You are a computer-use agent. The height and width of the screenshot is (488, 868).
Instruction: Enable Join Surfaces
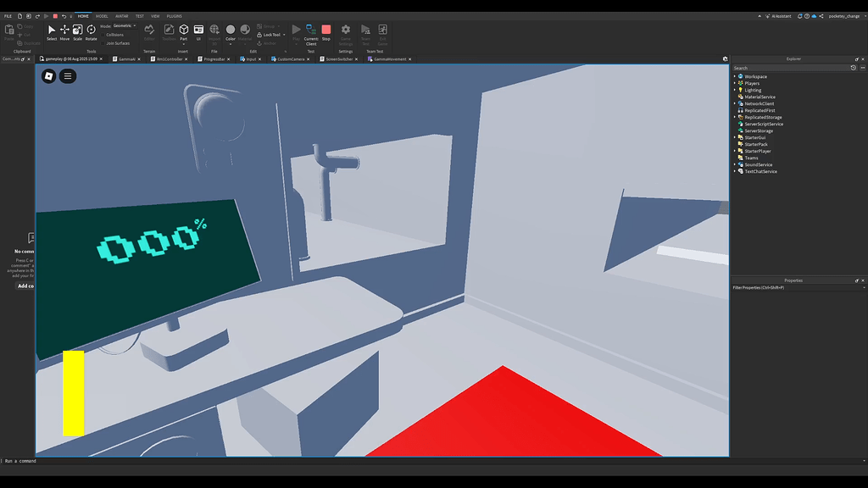point(103,43)
